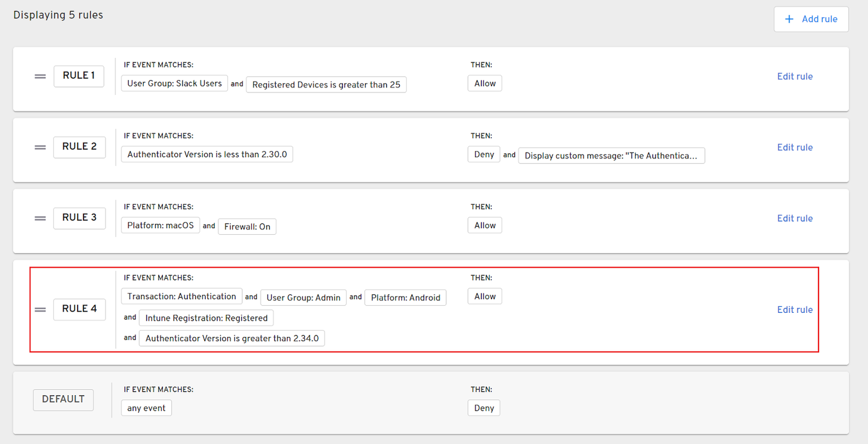Select the RULE 2 label
The image size is (868, 444).
tap(79, 147)
